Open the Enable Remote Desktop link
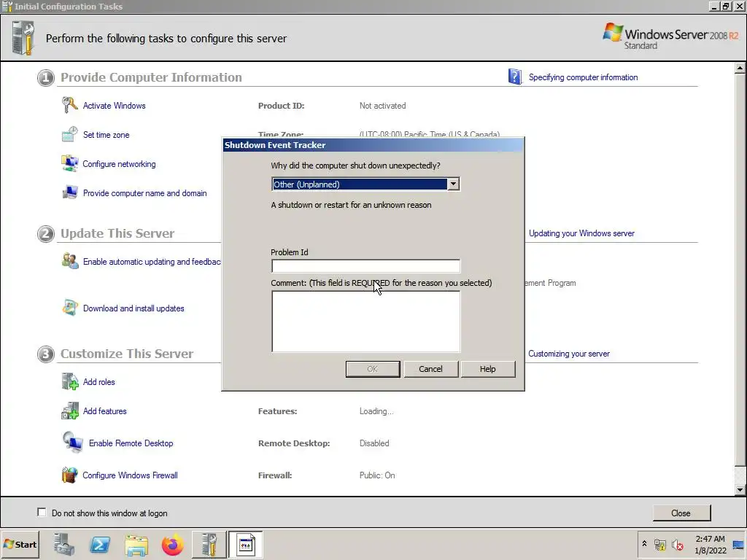Image resolution: width=747 pixels, height=560 pixels. tap(131, 443)
